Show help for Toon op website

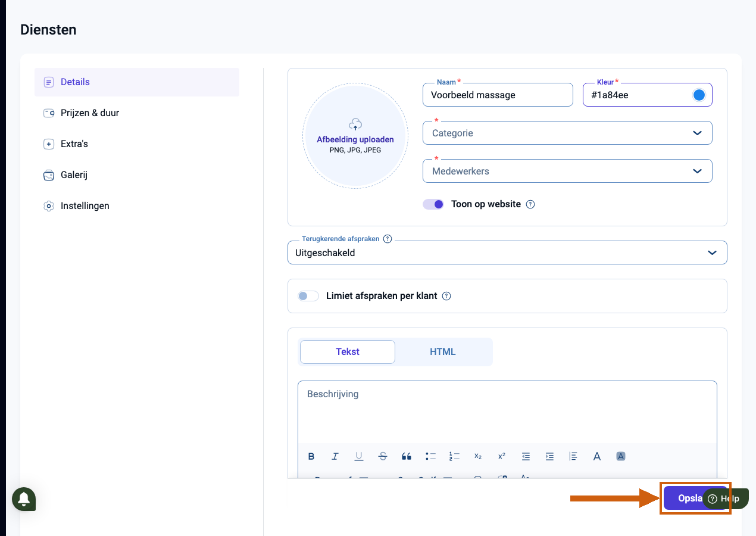point(530,204)
